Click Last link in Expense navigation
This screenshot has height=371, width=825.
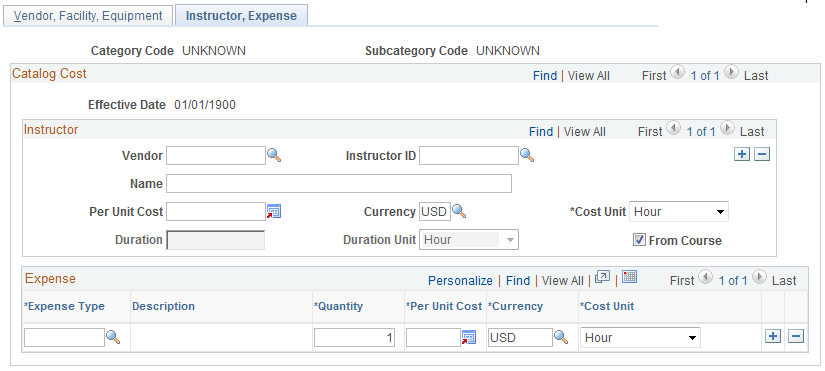tap(784, 280)
